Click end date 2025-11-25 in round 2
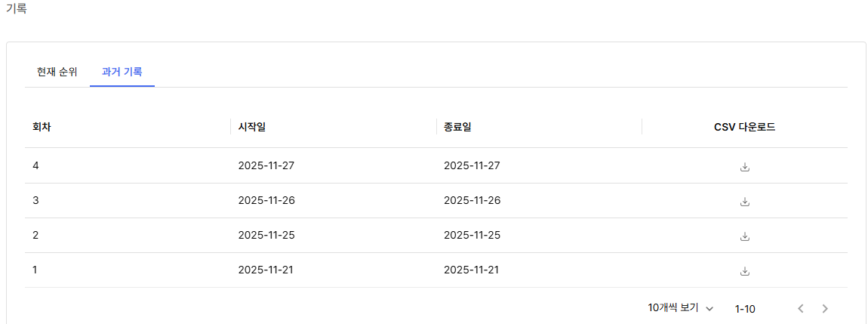 472,235
